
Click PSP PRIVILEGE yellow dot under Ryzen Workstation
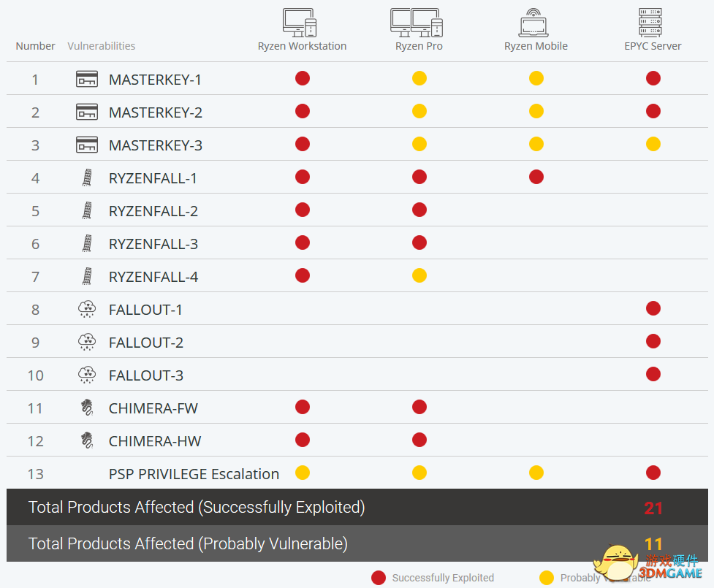pos(303,473)
